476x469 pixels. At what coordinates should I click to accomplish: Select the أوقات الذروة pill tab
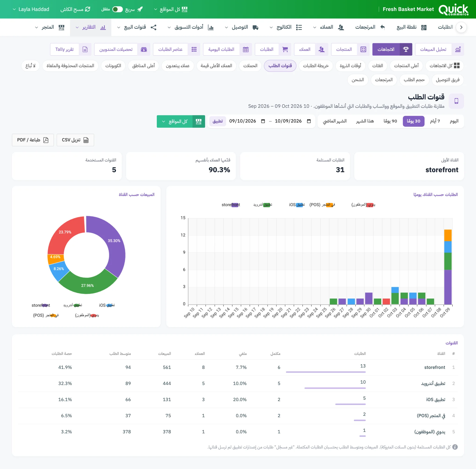pyautogui.click(x=350, y=66)
